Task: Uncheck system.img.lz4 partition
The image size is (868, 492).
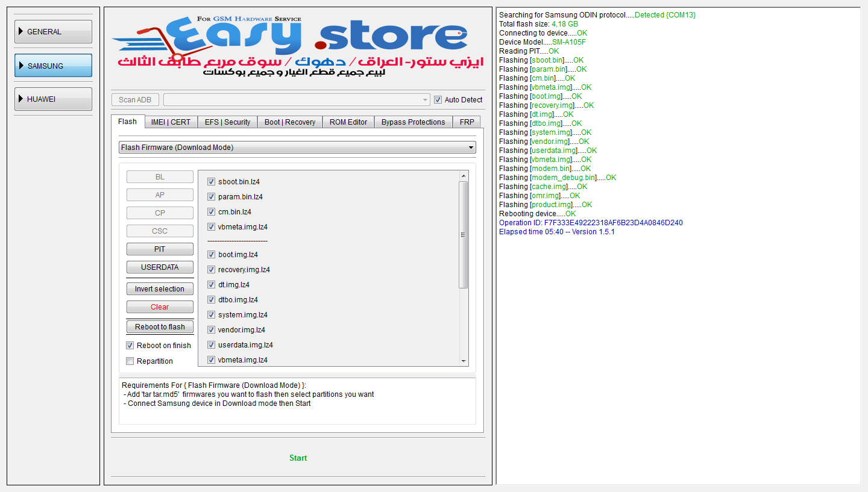Action: click(211, 315)
